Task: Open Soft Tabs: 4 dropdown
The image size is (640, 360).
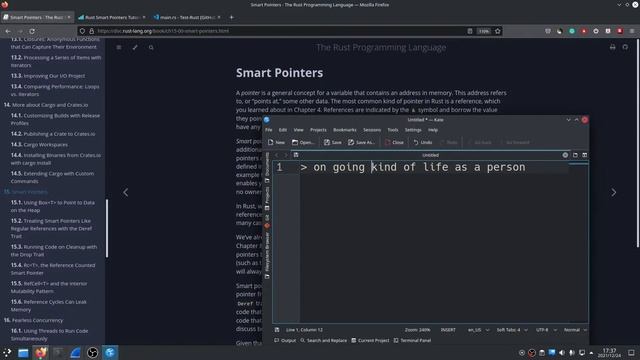Action: [512, 330]
